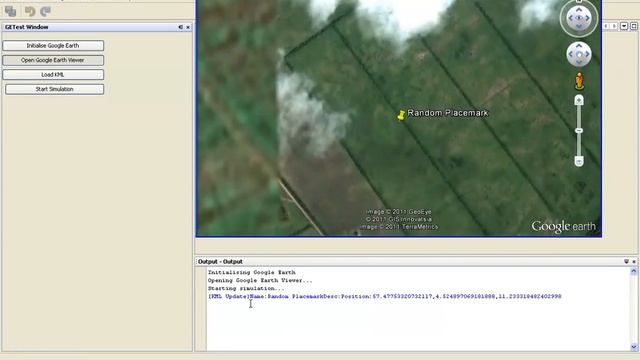Screen dimensions: 640x360
Task: Click the 'Random Placemark' map label
Action: pyautogui.click(x=448, y=113)
